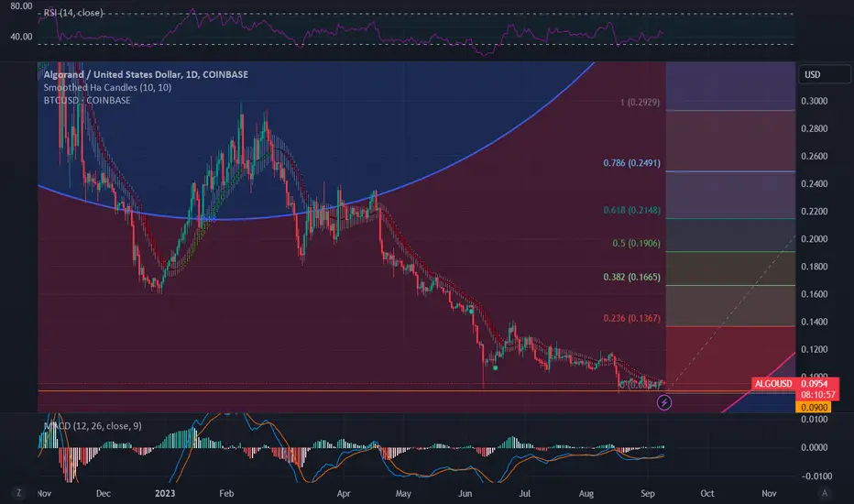Toggle the auto-scale A button
Image resolution: width=854 pixels, height=504 pixels.
tap(825, 493)
